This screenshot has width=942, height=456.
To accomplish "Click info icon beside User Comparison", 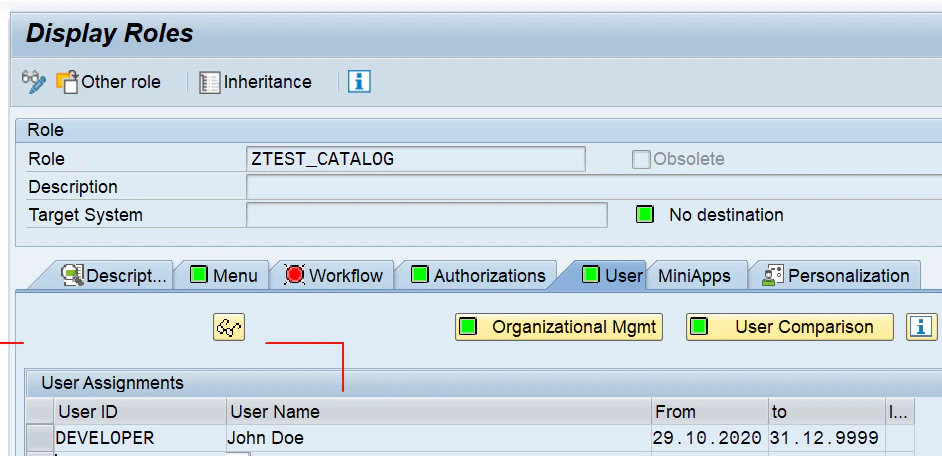I will [x=921, y=327].
